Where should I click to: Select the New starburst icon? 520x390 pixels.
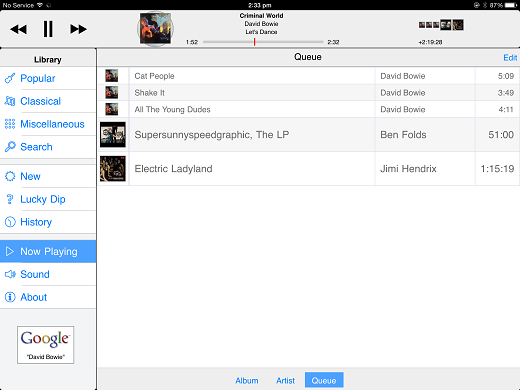point(10,176)
